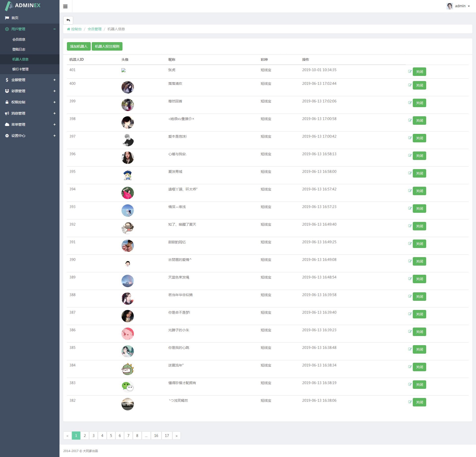Screen dimensions: 476x457
Task: Open 银行卡管理 in the sidebar
Action: click(x=20, y=69)
